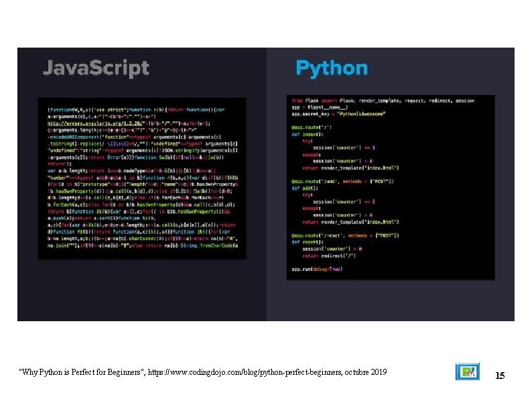This screenshot has width=532, height=399.
Task: Click the small logo icon near page number
Action: (x=467, y=372)
